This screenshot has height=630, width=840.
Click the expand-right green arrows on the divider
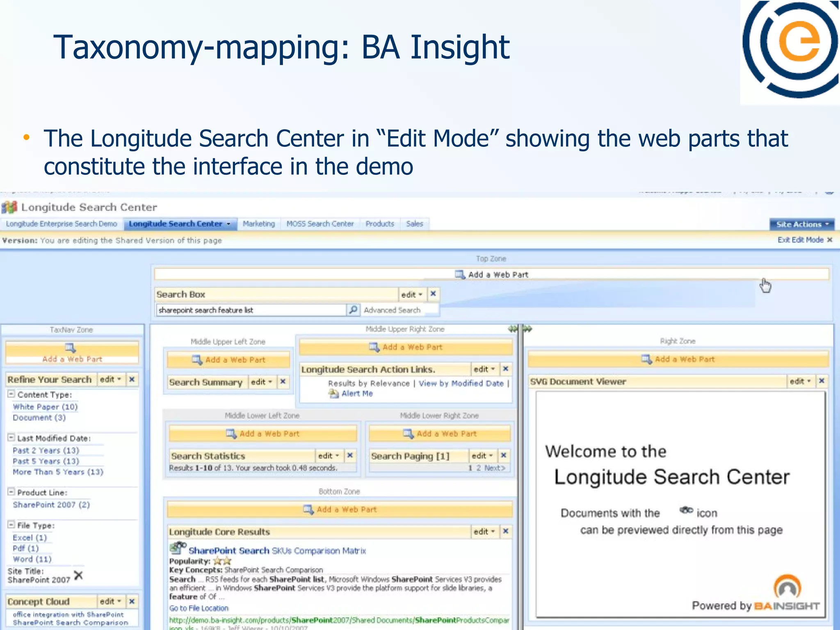527,329
